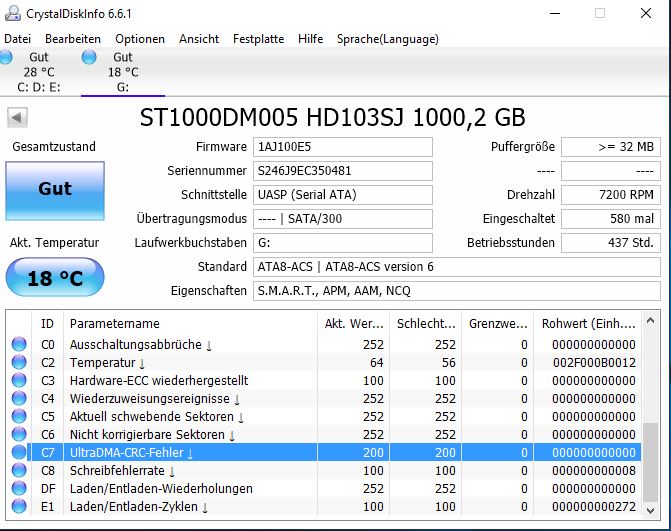Select the Hardware-ECC wiederhergestellt row

(x=324, y=380)
